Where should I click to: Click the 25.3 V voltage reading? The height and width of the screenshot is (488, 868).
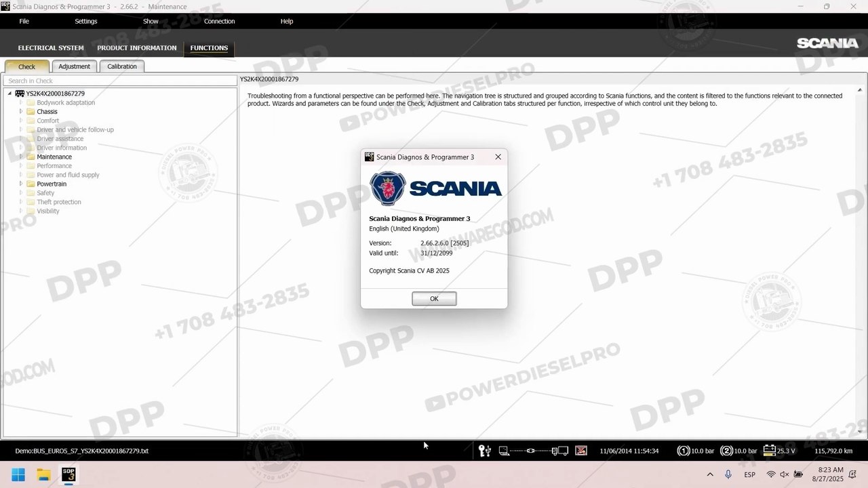click(786, 451)
